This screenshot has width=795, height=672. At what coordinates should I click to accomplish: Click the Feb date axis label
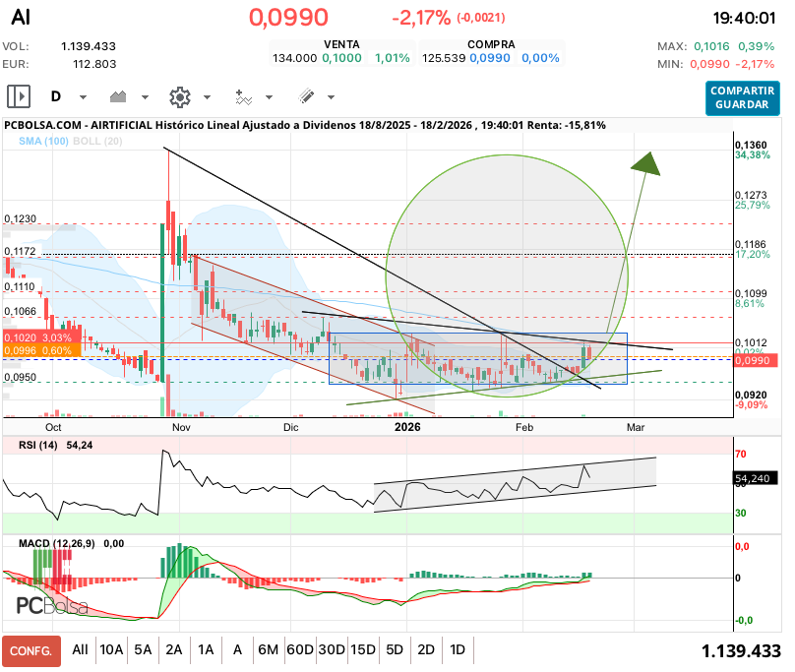click(524, 427)
